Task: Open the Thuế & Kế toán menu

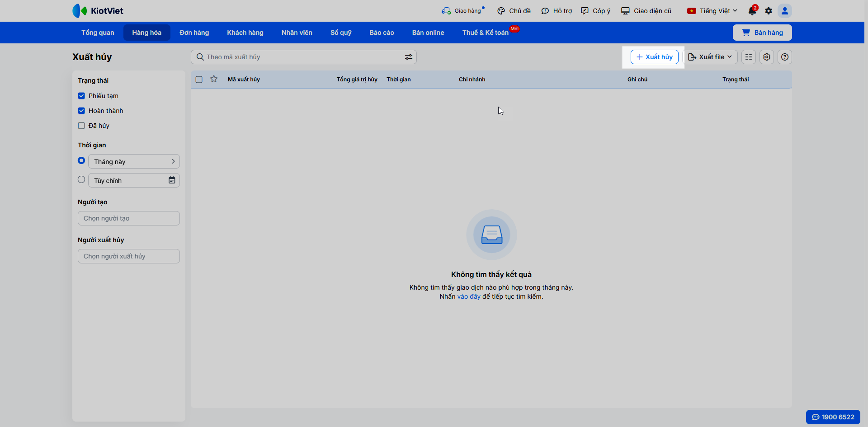Action: [x=486, y=33]
